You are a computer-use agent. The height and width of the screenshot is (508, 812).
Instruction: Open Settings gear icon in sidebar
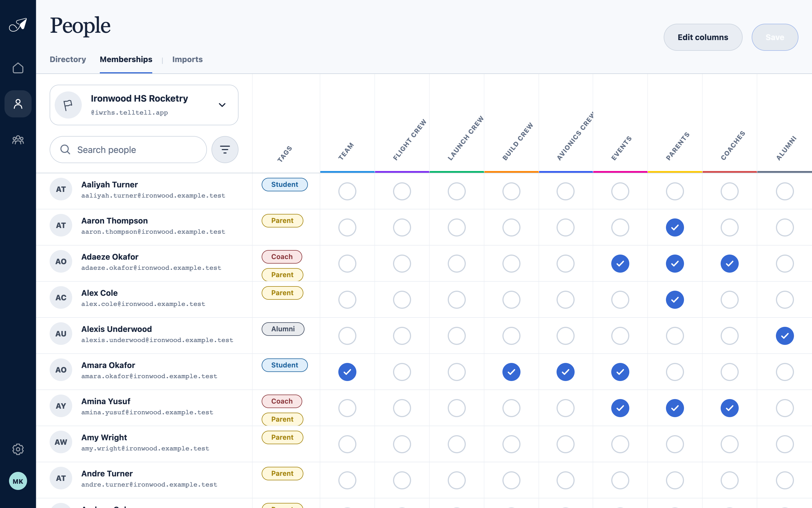18,449
